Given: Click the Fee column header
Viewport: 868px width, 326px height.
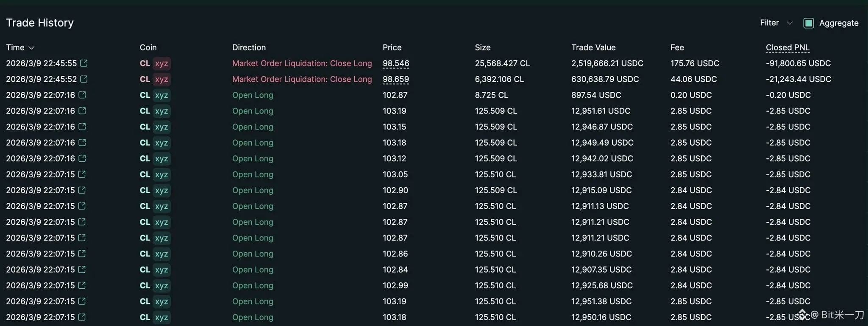Looking at the screenshot, I should click(677, 47).
